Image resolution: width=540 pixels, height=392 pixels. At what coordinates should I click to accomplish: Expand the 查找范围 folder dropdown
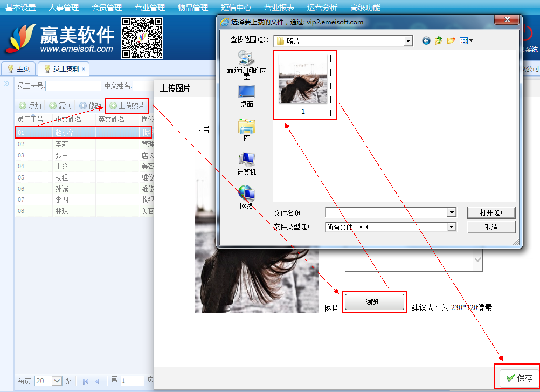(x=408, y=41)
